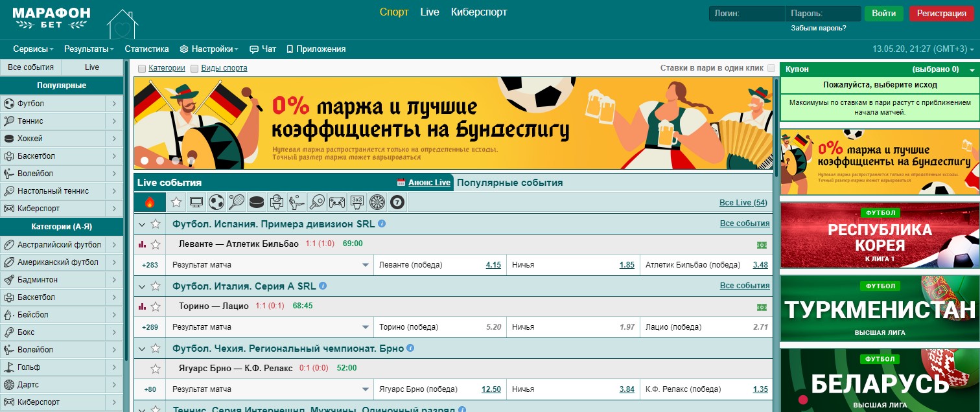Switch to the Live events tab
980x412 pixels.
[x=91, y=67]
